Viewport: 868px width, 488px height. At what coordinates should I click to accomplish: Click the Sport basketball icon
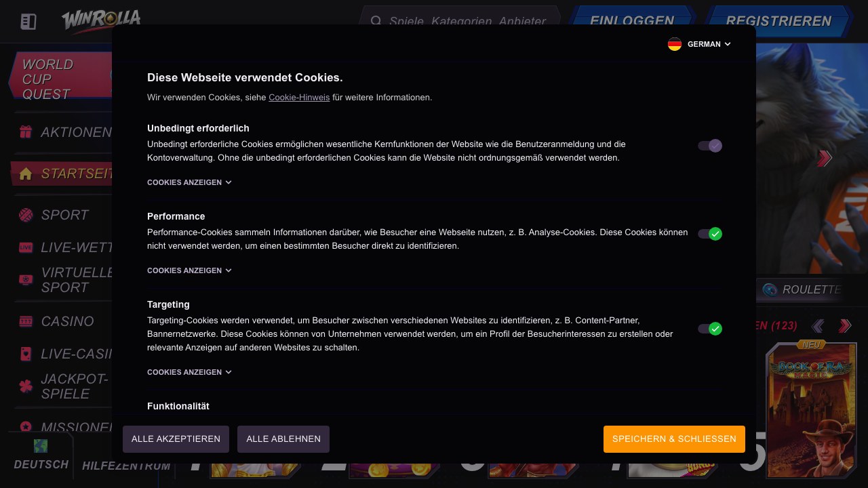coord(26,216)
